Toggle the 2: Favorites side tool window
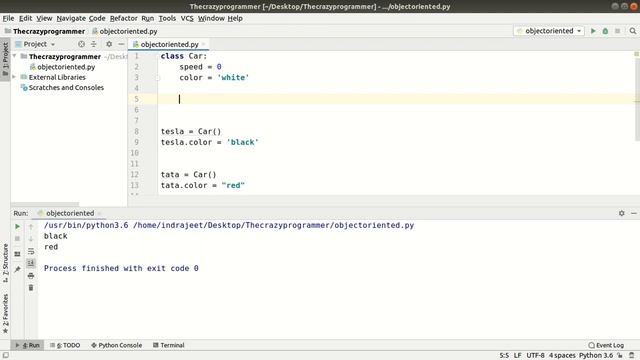 5,313
